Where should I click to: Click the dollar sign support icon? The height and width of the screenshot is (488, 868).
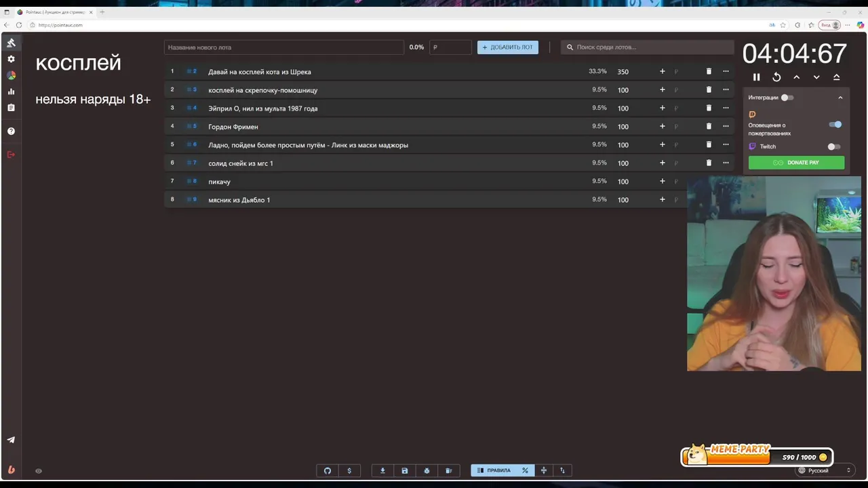pos(349,470)
